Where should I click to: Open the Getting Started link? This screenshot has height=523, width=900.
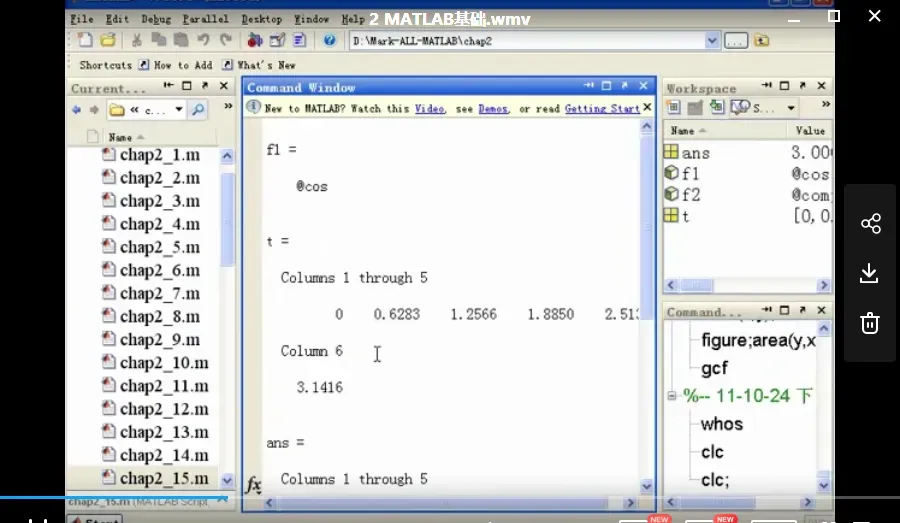pyautogui.click(x=602, y=109)
